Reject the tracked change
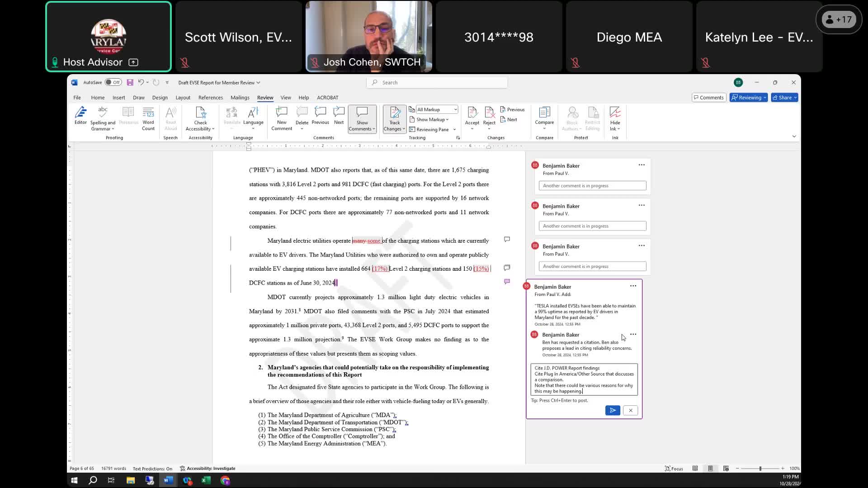 click(489, 118)
